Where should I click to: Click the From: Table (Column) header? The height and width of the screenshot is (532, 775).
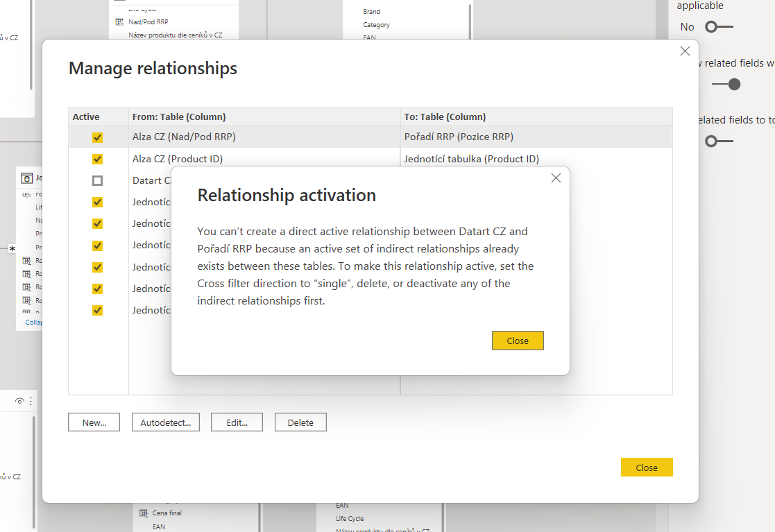179,117
